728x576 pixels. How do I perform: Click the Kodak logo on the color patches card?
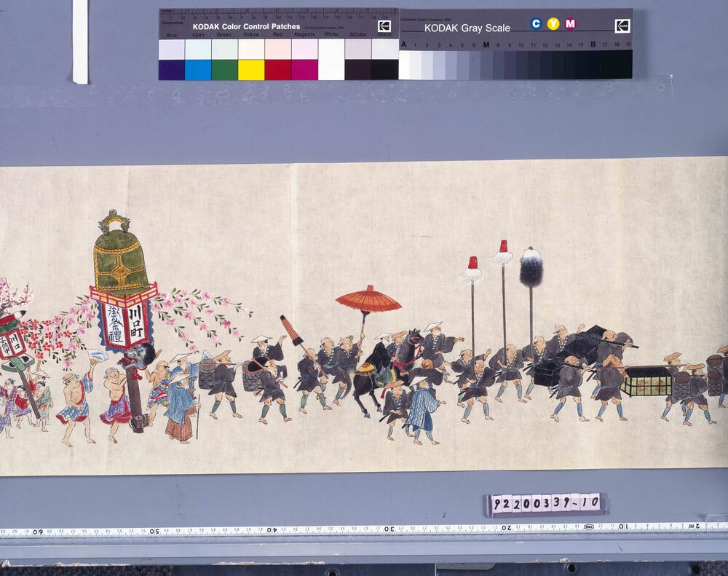(384, 26)
